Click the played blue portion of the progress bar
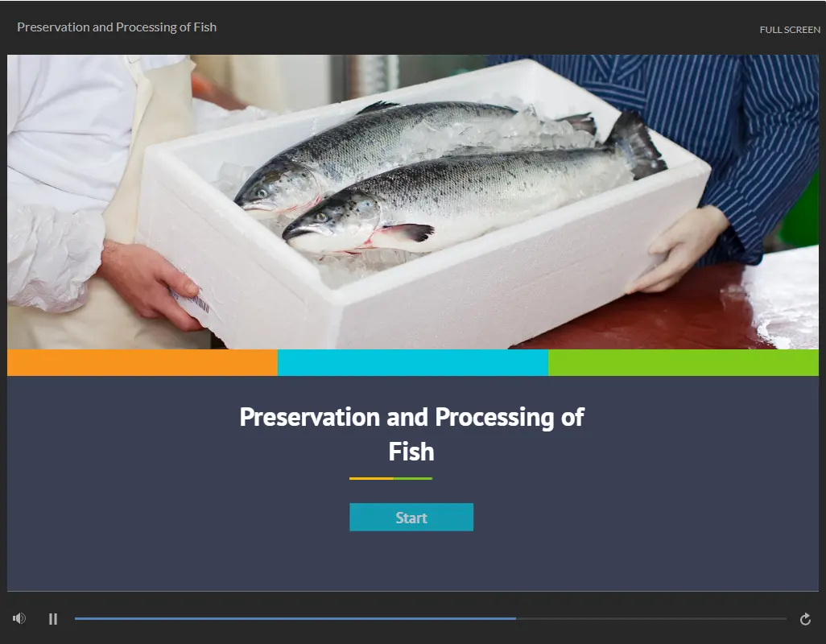 tap(295, 619)
